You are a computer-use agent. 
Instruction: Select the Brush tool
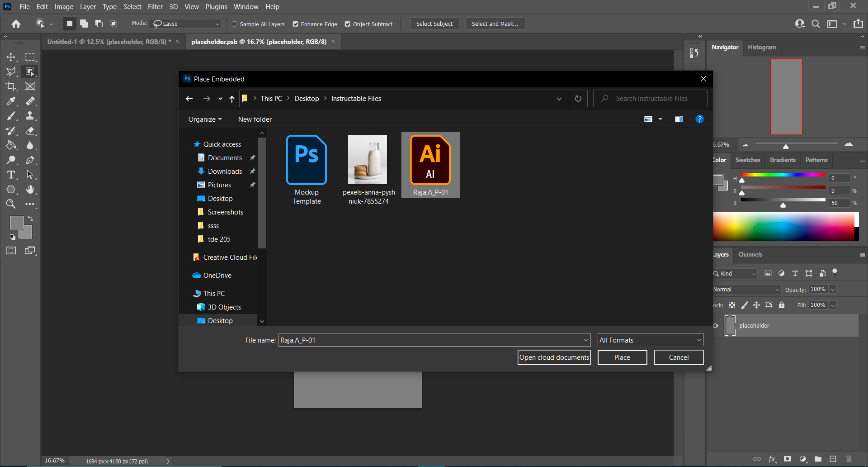coord(11,116)
